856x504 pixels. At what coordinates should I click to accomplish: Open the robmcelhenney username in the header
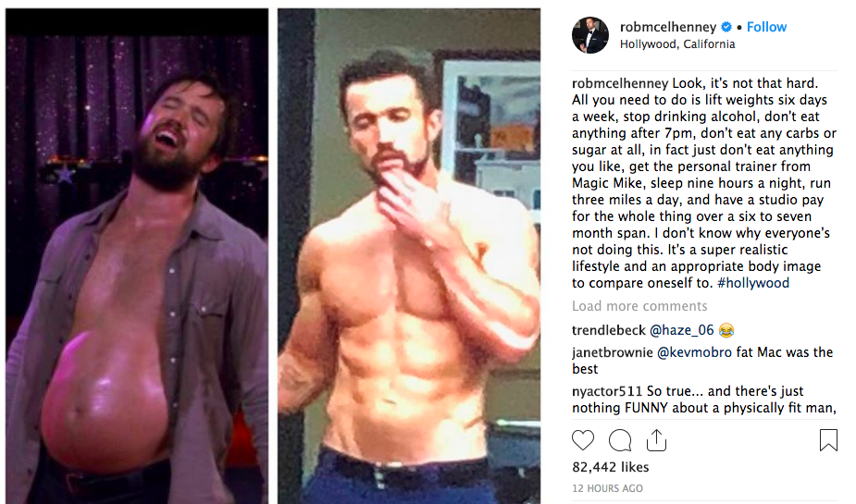(x=668, y=27)
